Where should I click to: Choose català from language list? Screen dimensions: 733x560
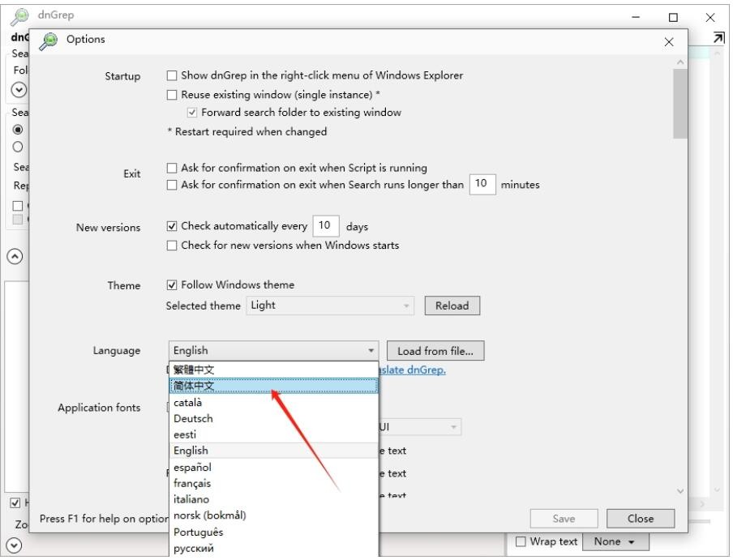(273, 403)
